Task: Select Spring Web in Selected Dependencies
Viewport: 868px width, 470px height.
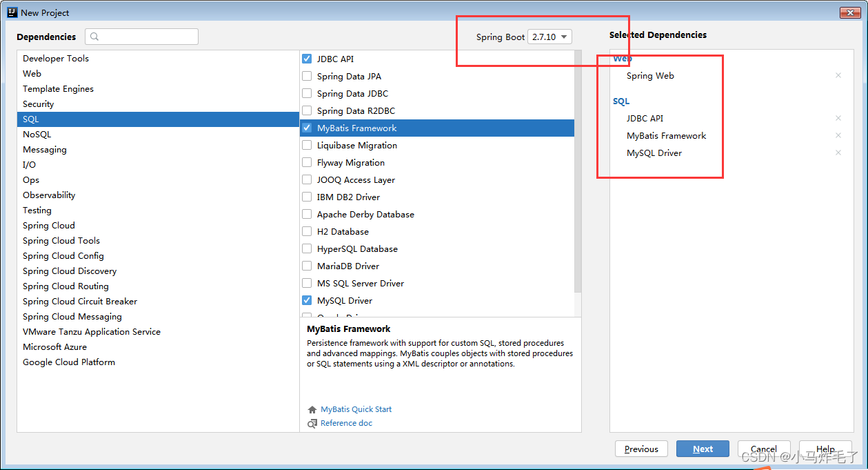Action: [650, 76]
